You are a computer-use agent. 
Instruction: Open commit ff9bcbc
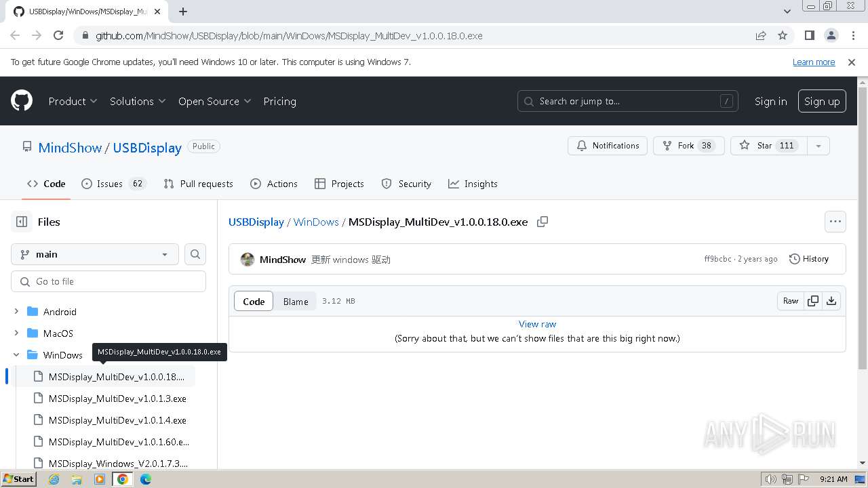point(718,259)
